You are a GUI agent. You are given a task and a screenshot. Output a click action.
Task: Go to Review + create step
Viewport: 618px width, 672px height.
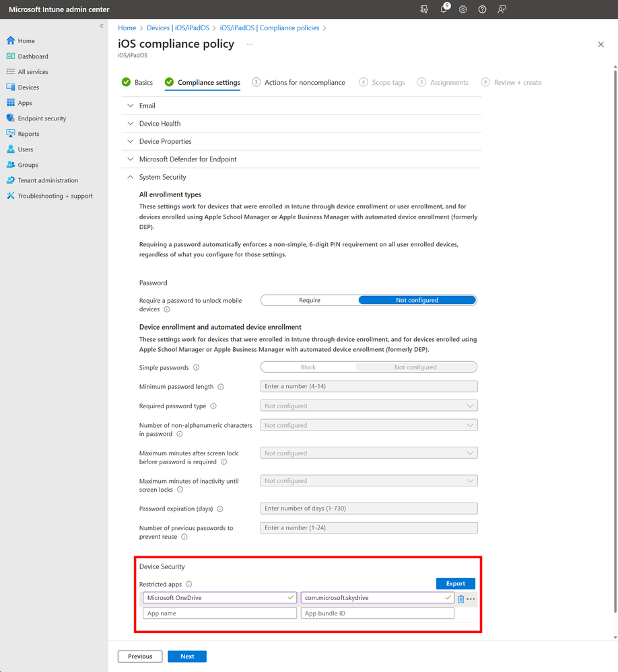(x=511, y=82)
